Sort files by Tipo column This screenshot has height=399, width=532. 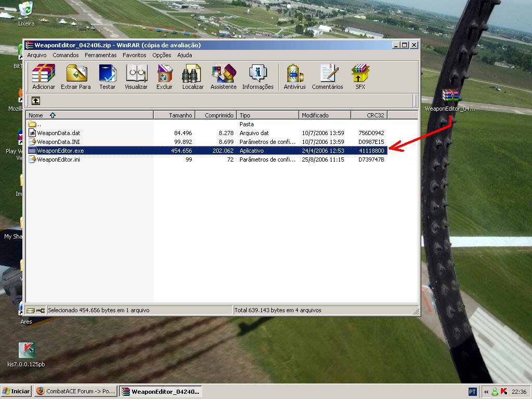click(268, 115)
